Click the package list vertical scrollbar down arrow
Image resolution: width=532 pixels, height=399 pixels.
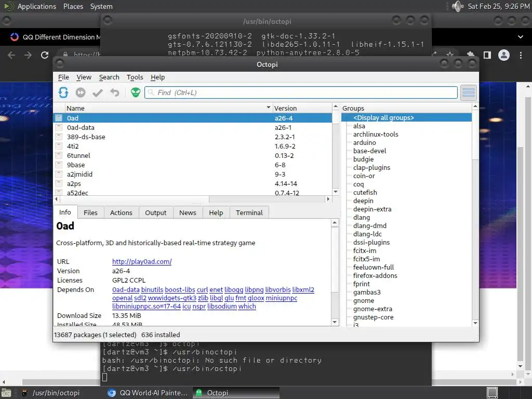pos(336,192)
